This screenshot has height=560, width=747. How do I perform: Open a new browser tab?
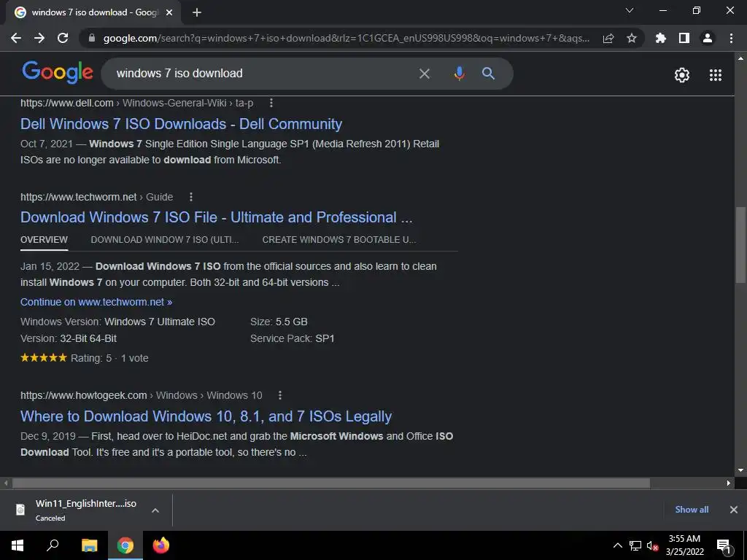point(197,12)
